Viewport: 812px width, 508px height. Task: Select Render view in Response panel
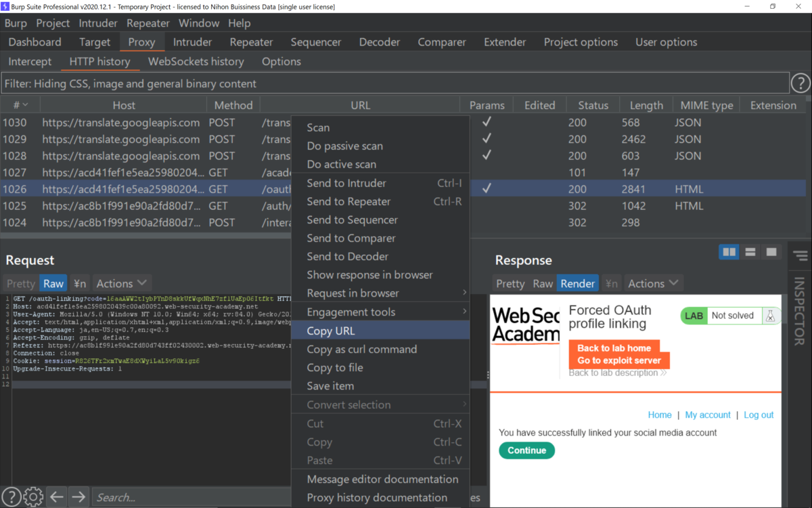[x=578, y=283]
